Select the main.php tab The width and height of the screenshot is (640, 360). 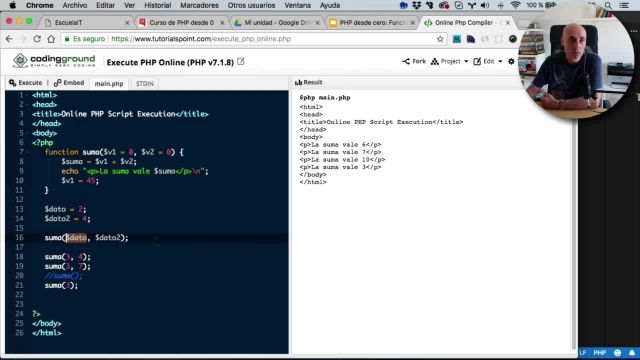(109, 84)
